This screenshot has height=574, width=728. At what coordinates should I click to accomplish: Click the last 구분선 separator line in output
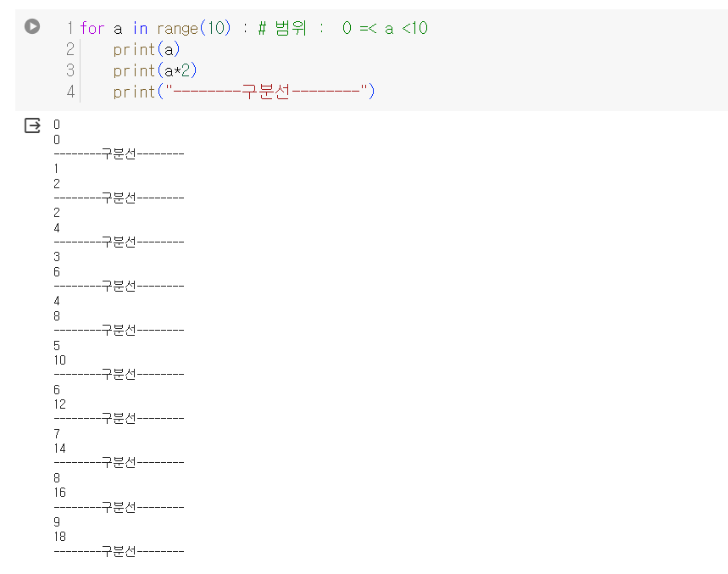[119, 551]
